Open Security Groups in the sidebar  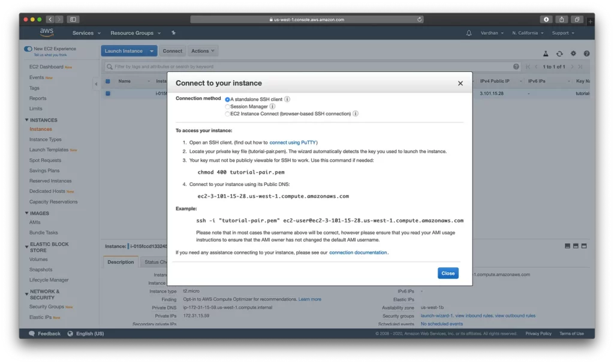(x=47, y=307)
